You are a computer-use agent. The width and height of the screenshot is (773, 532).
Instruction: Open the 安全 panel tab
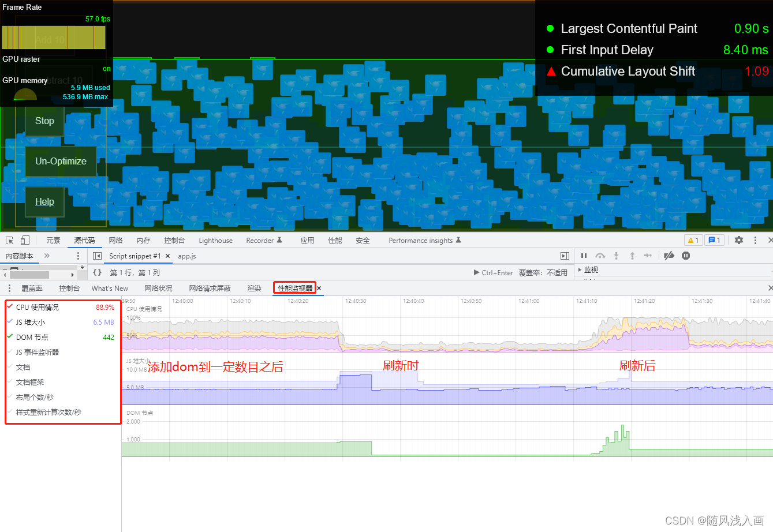(363, 241)
